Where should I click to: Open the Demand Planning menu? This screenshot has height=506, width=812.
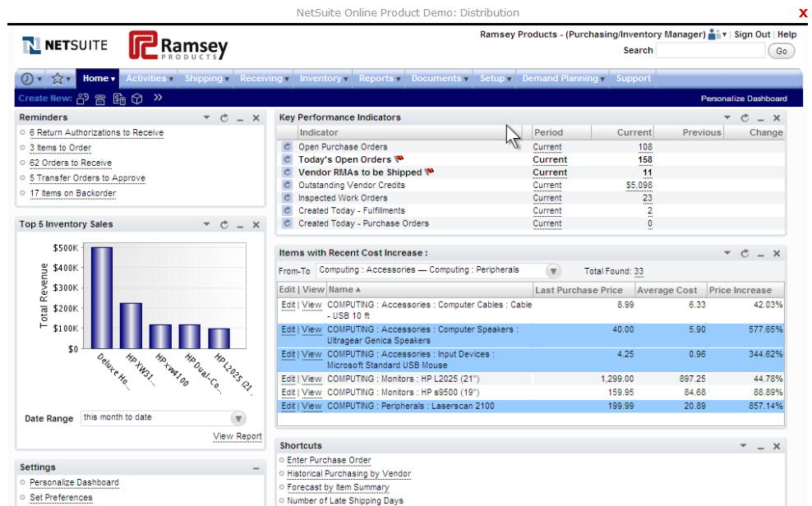tap(563, 79)
